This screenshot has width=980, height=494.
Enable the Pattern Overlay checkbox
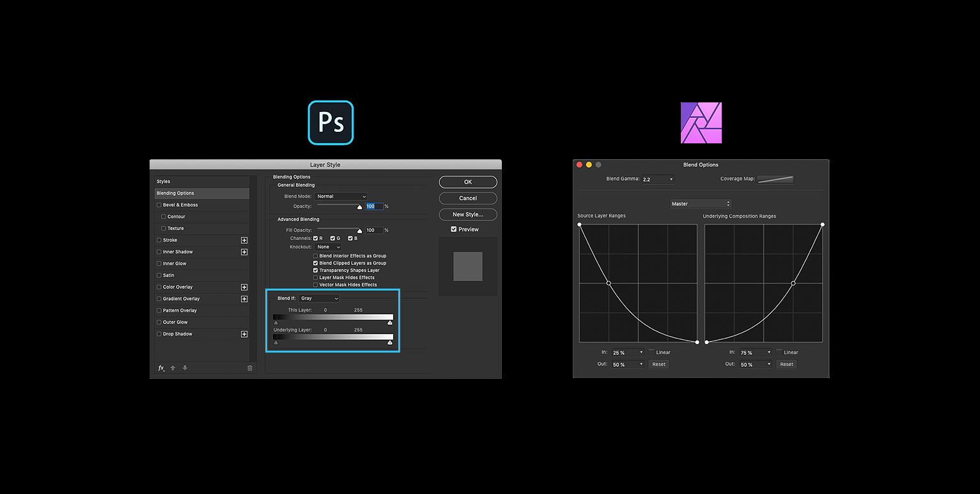(x=159, y=310)
